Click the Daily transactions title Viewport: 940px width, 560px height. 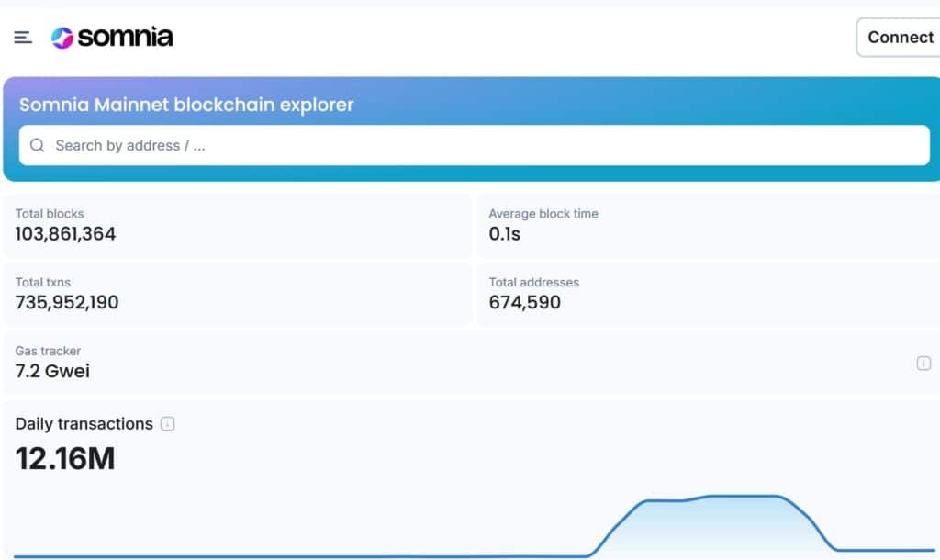(x=84, y=424)
